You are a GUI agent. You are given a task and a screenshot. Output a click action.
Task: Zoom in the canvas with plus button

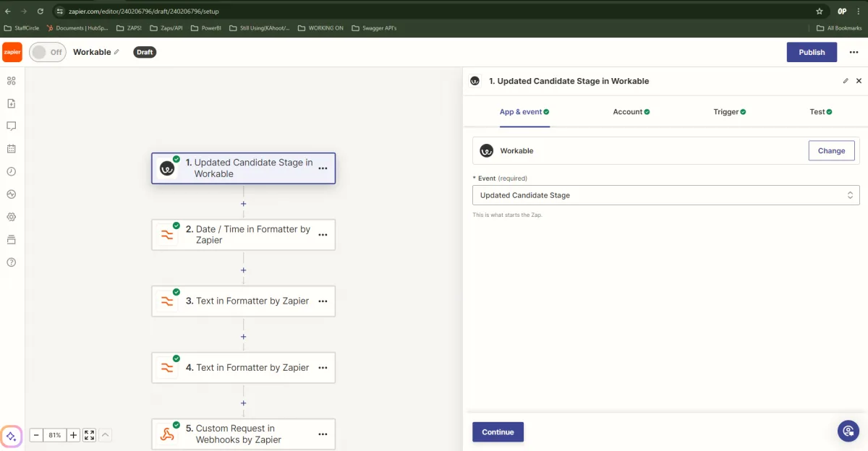click(x=74, y=435)
